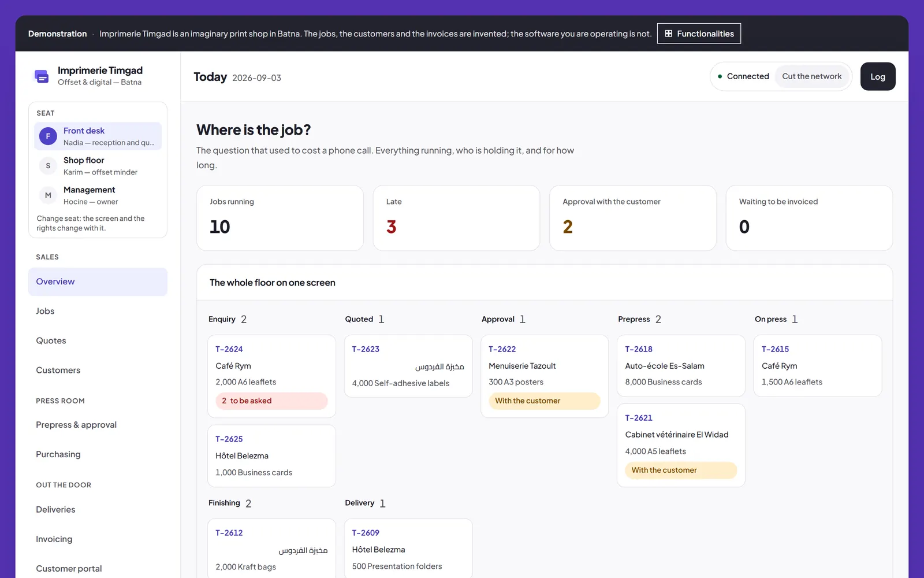Open job T-2624 Café Rym
This screenshot has height=578, width=924.
pos(271,376)
